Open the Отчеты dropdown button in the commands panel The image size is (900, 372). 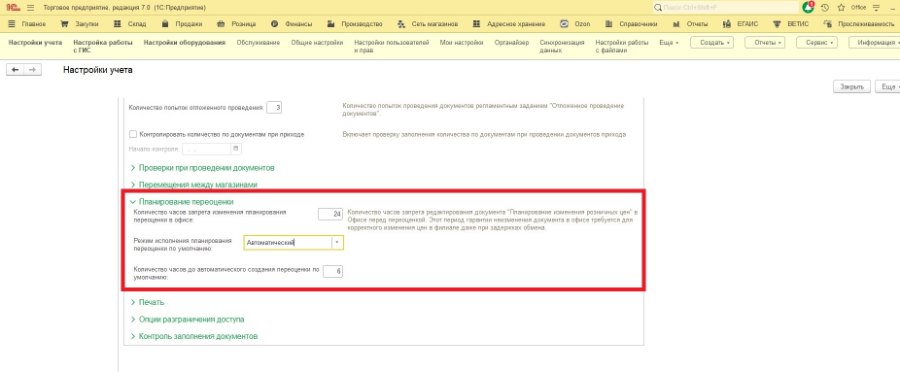(765, 43)
